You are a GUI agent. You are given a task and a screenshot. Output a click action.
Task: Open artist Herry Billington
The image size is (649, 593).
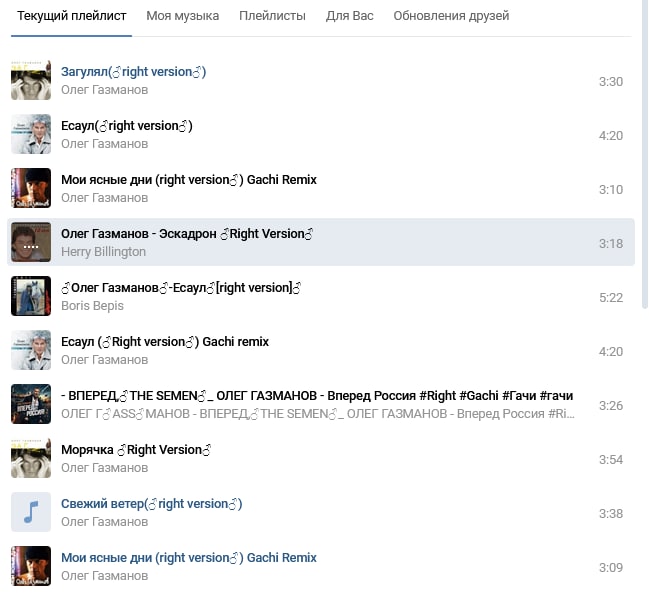coord(103,252)
